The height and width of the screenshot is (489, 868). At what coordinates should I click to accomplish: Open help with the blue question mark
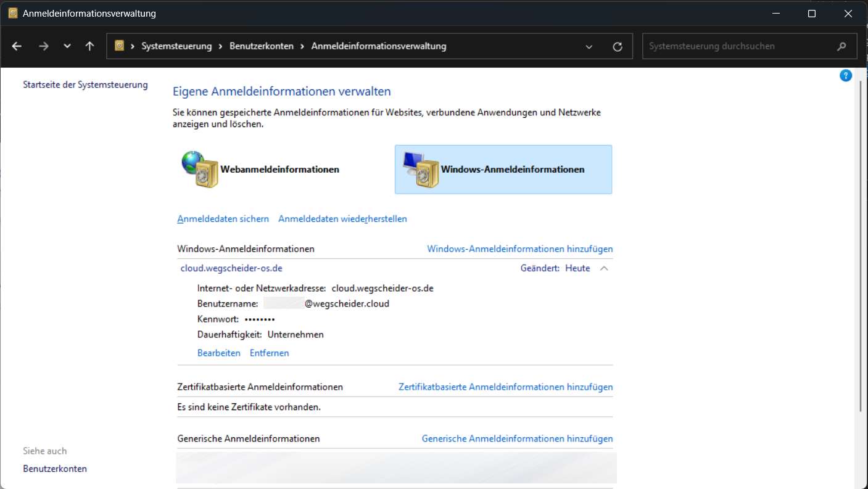pyautogui.click(x=846, y=76)
